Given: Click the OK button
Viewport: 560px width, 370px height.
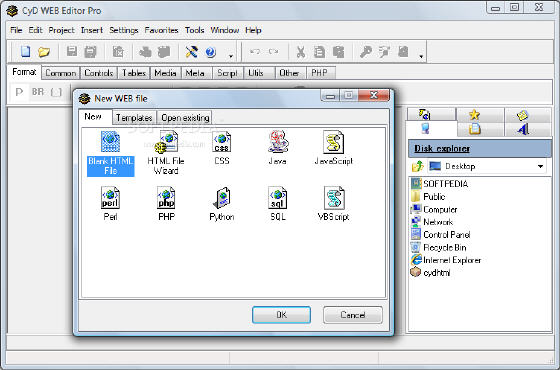Looking at the screenshot, I should [x=281, y=315].
